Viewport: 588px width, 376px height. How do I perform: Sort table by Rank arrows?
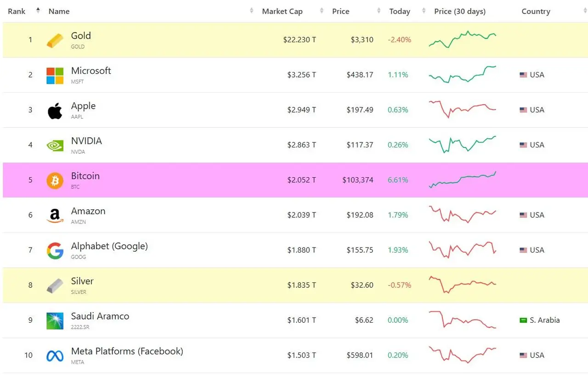[38, 11]
